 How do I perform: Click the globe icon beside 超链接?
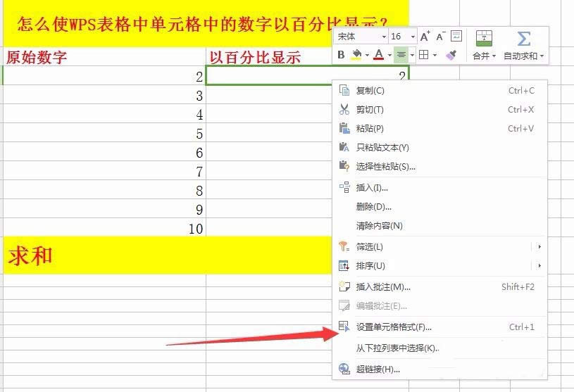[344, 369]
